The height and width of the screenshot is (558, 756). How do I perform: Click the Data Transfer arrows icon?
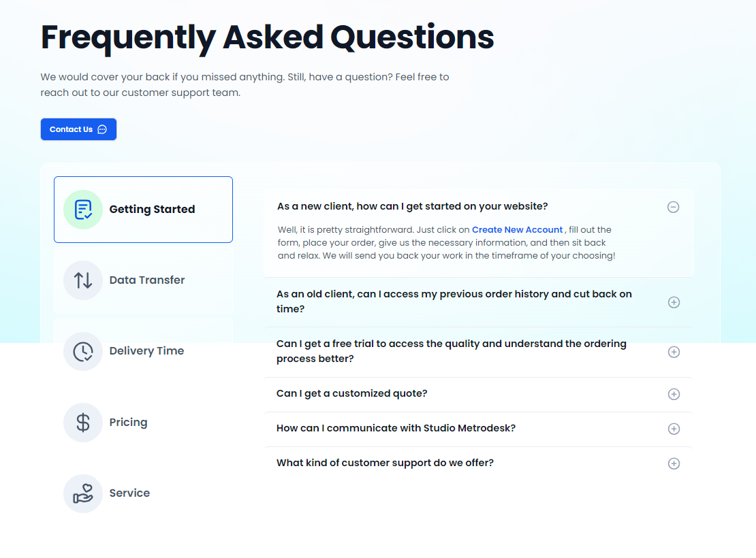click(82, 280)
